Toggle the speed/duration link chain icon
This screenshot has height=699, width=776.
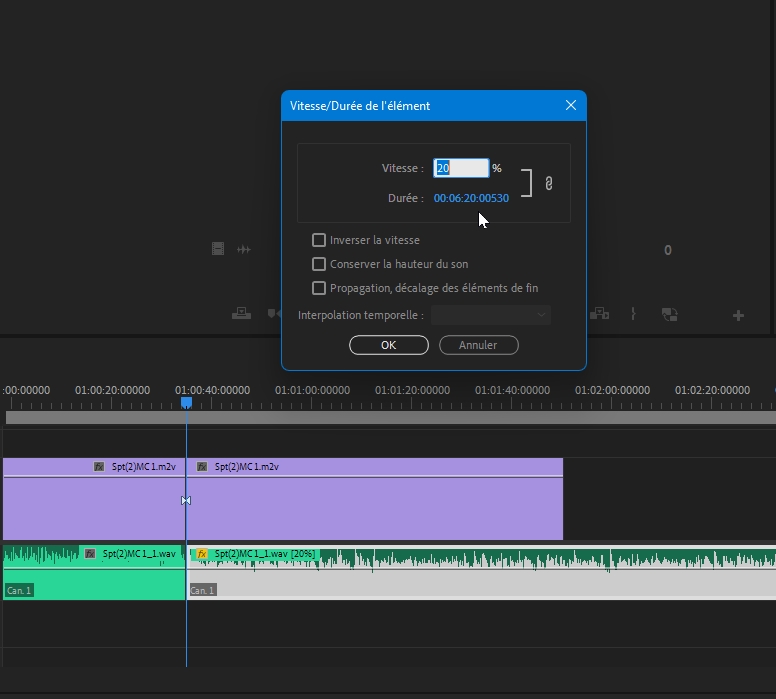point(548,183)
